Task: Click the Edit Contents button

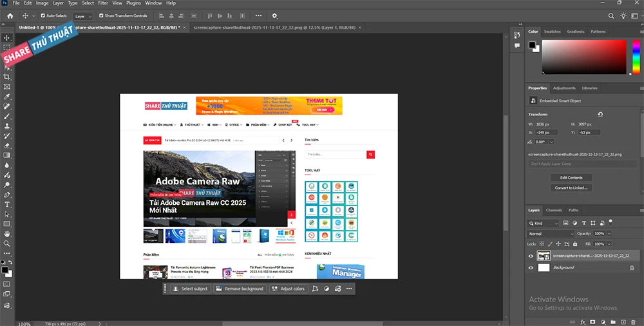Action: click(571, 178)
